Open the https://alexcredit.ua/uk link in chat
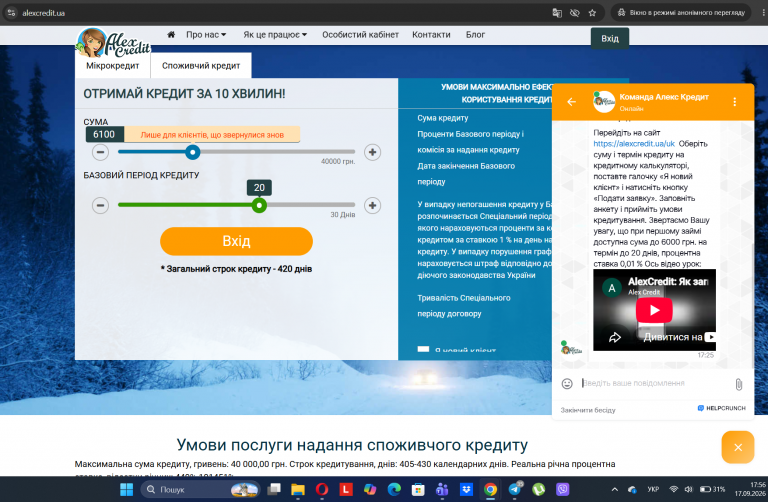 634,143
